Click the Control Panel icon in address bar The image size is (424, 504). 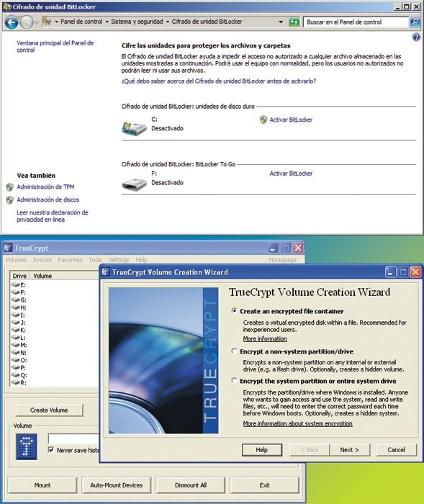click(x=47, y=22)
